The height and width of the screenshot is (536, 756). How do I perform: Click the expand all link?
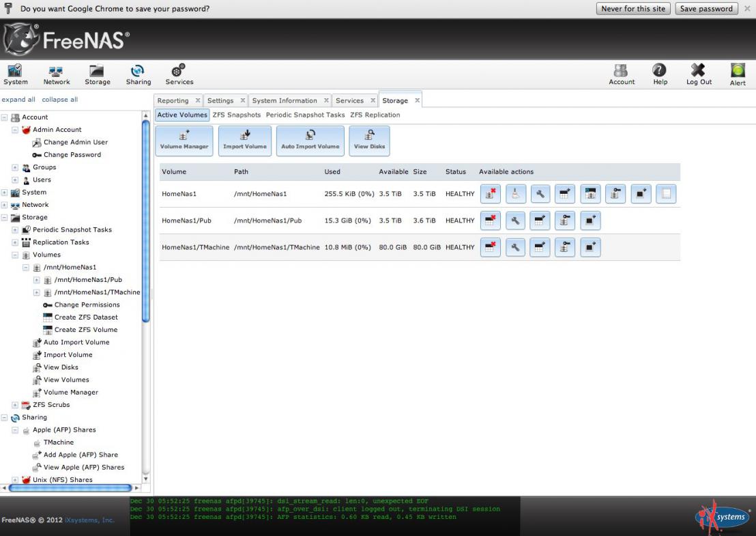tap(18, 100)
